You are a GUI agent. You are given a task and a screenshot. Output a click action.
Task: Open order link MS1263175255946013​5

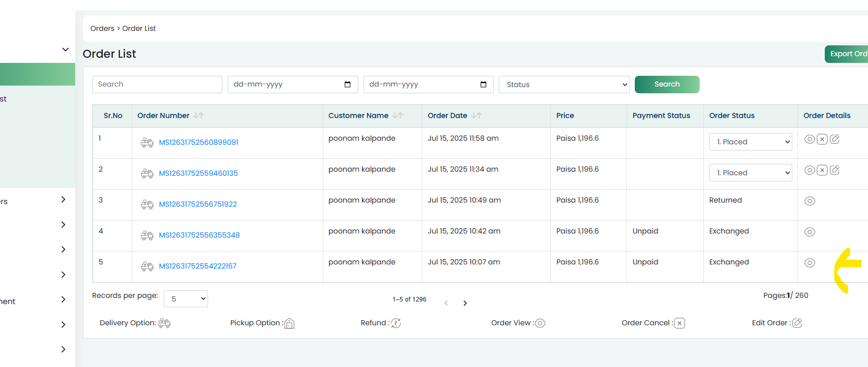(198, 173)
